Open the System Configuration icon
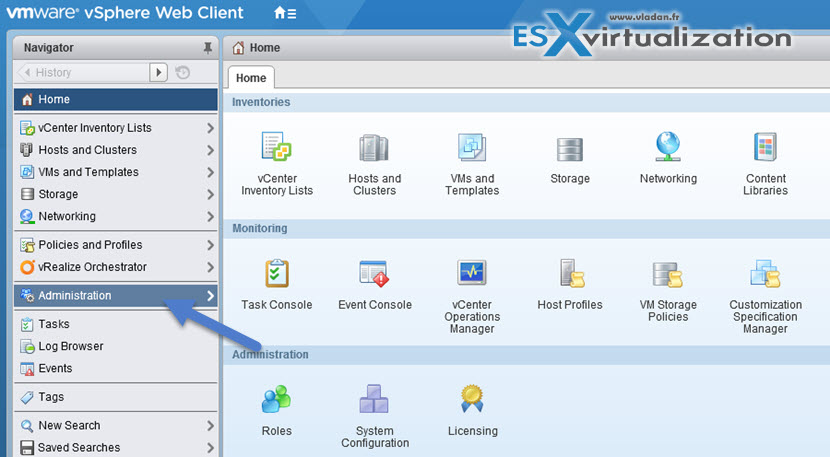 (x=374, y=399)
